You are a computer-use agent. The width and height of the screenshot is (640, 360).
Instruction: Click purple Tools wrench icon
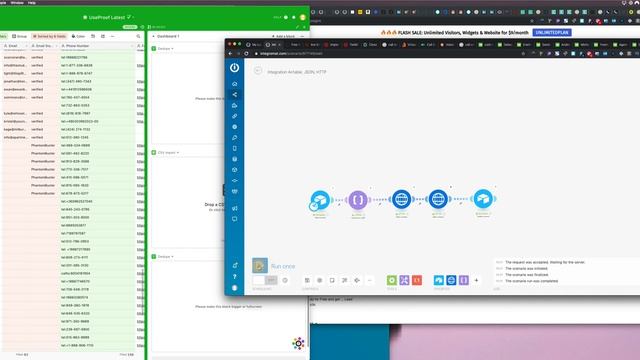404,280
